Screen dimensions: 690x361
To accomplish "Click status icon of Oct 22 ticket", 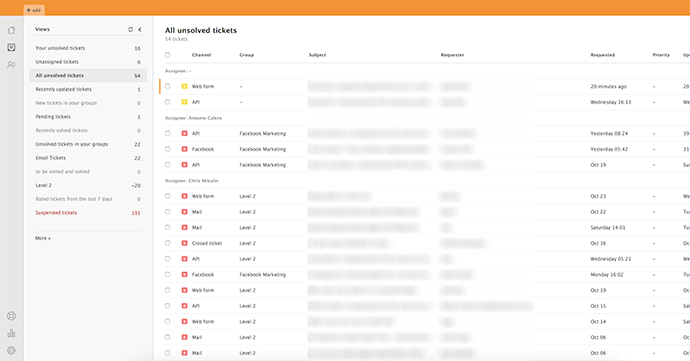I will (x=184, y=212).
